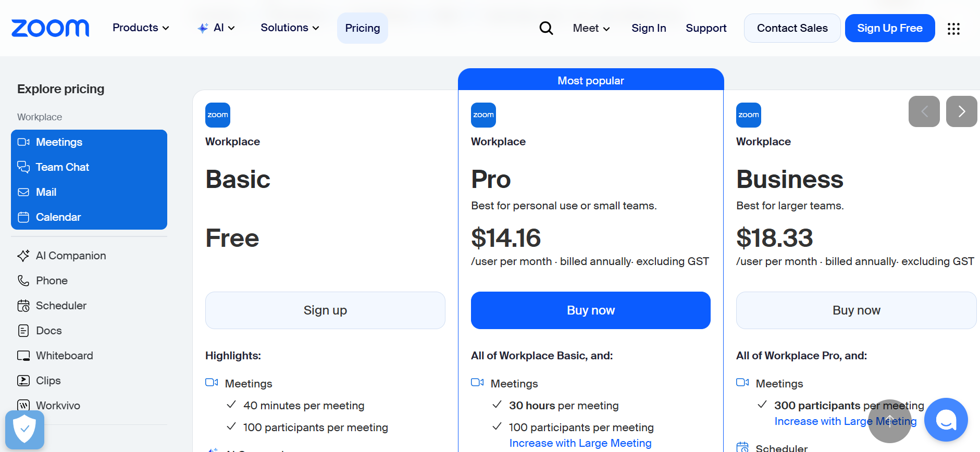The width and height of the screenshot is (980, 452).
Task: Open the Support link
Action: point(706,28)
